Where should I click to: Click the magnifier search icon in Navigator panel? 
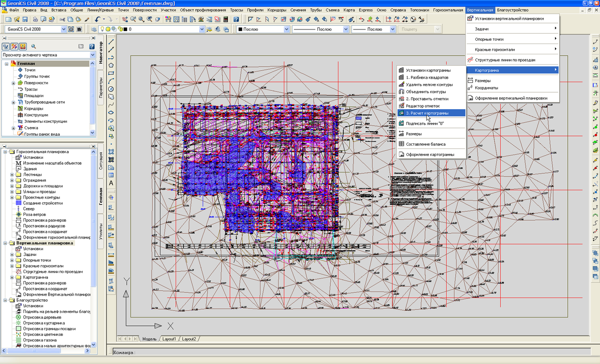click(x=34, y=46)
